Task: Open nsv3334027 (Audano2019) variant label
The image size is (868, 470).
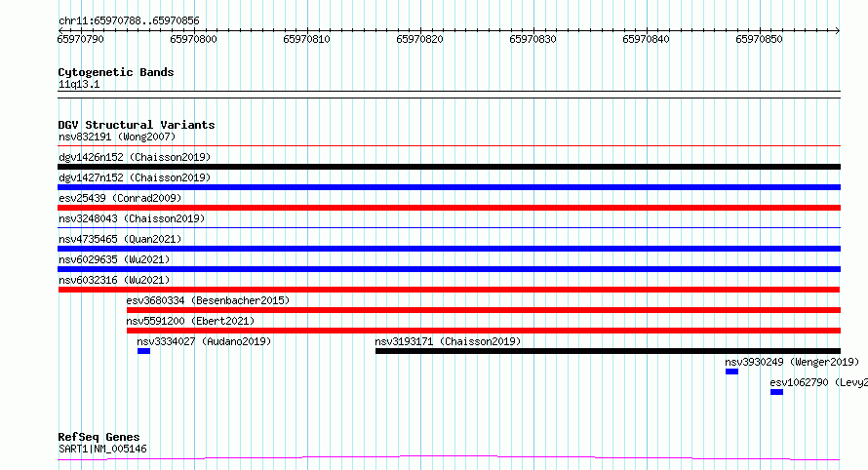Action: [204, 341]
